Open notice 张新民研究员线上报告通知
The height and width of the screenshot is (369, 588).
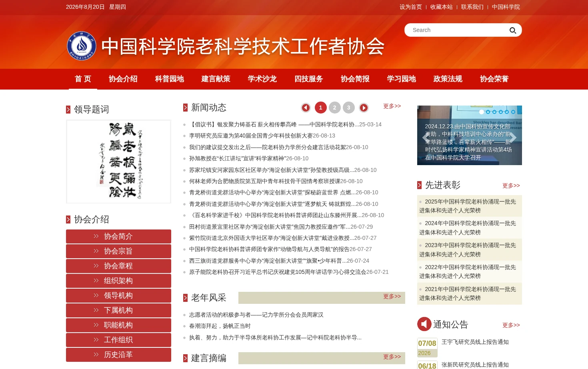coord(475,365)
